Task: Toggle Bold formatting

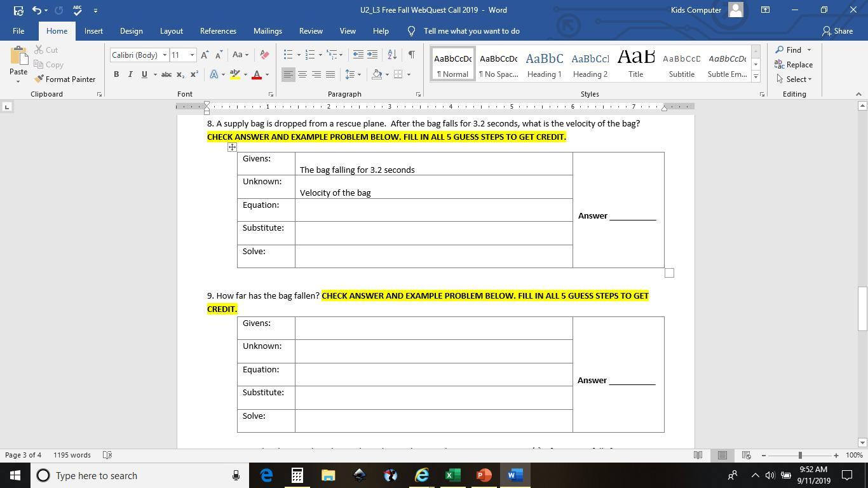Action: coord(116,75)
